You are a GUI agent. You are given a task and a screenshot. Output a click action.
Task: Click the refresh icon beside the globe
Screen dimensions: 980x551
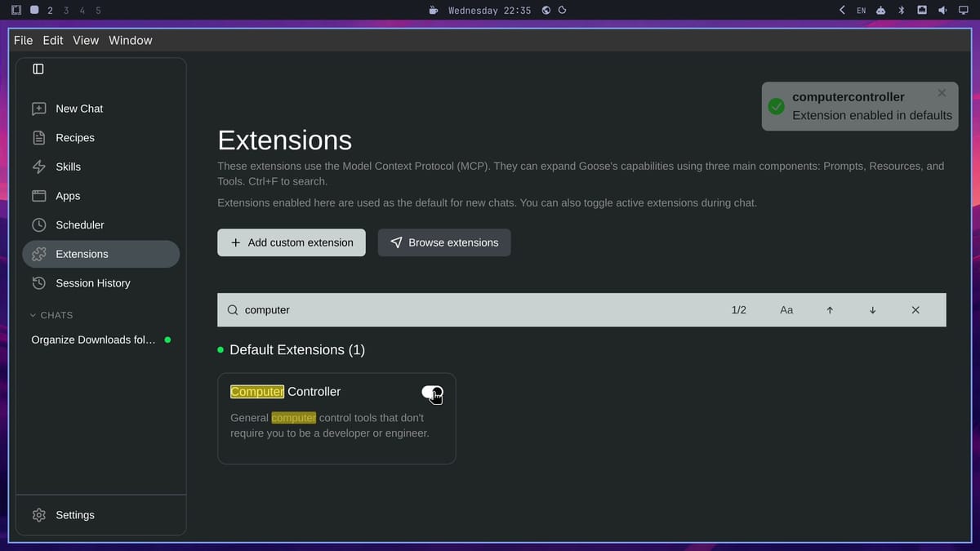563,11
